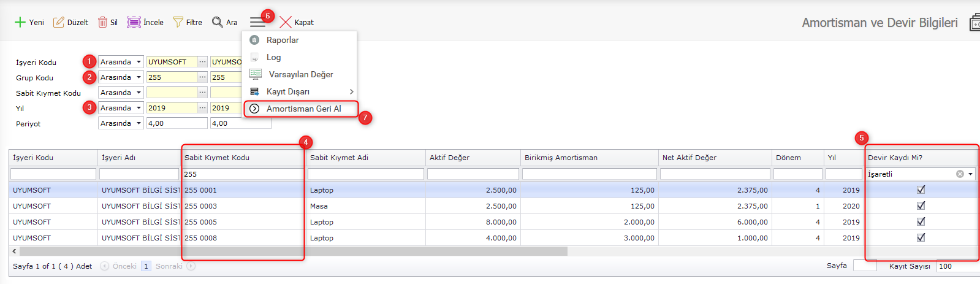Click the Sabit Kıymet Kodu filter field
This screenshot has height=284, width=980.
click(243, 174)
